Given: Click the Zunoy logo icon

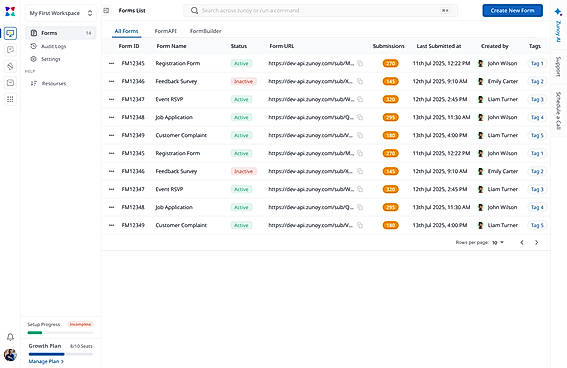Looking at the screenshot, I should click(x=10, y=12).
